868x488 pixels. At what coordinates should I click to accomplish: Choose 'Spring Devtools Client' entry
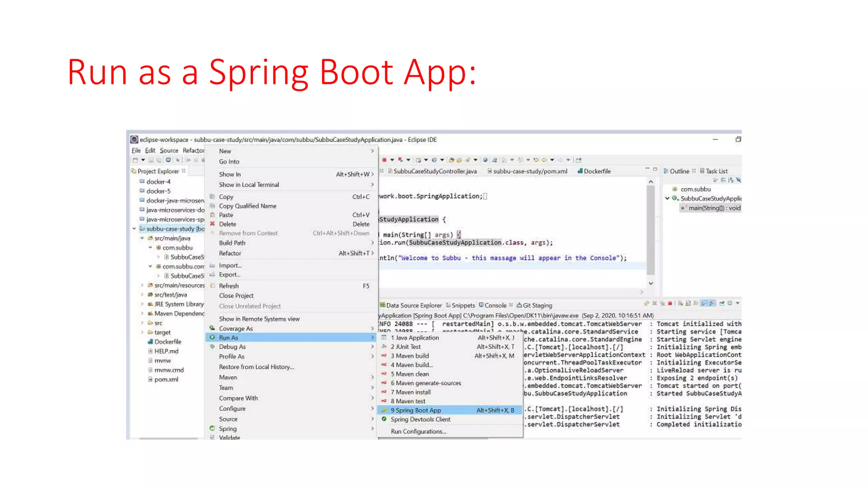click(x=450, y=419)
